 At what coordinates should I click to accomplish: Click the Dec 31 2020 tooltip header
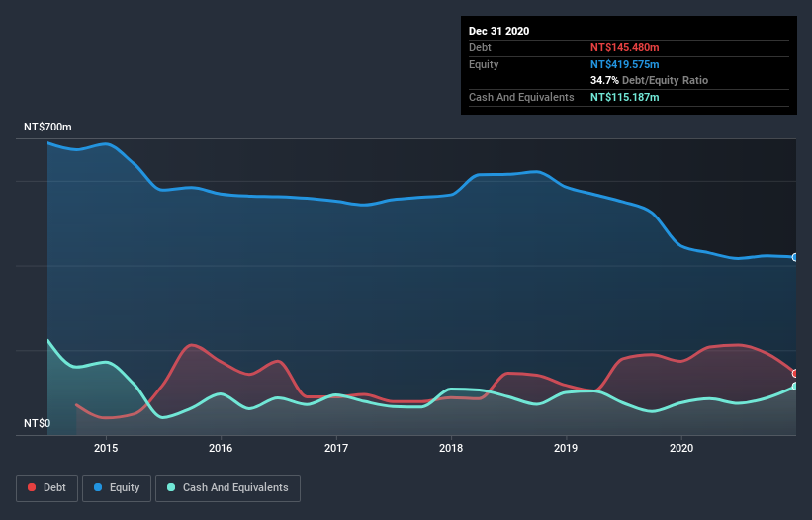(x=498, y=31)
